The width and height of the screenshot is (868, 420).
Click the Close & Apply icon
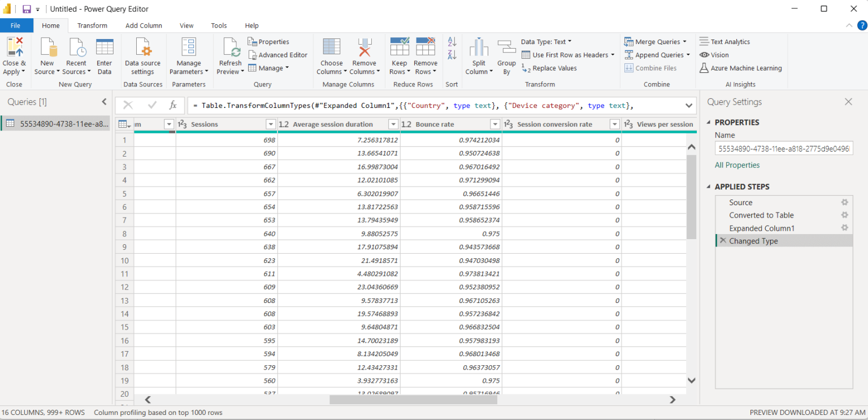[x=14, y=55]
